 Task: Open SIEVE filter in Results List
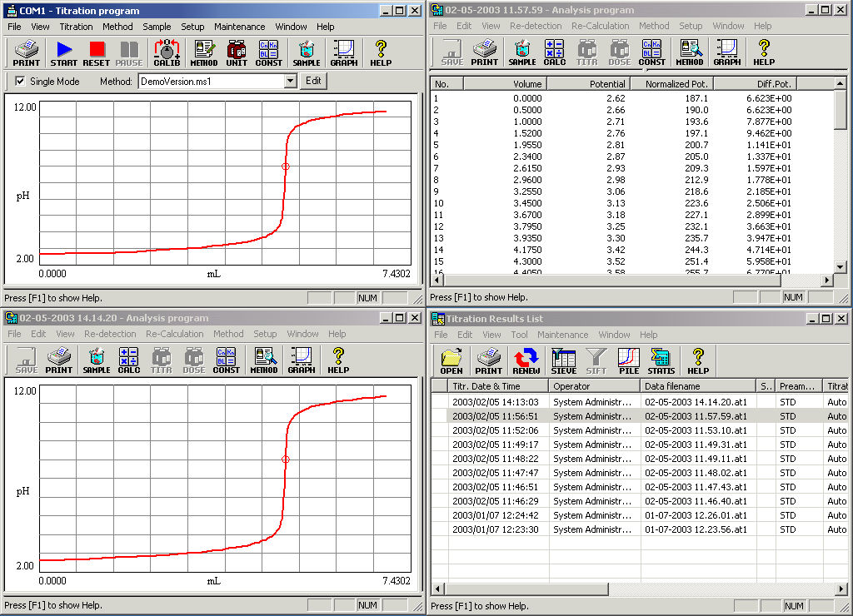coord(564,361)
